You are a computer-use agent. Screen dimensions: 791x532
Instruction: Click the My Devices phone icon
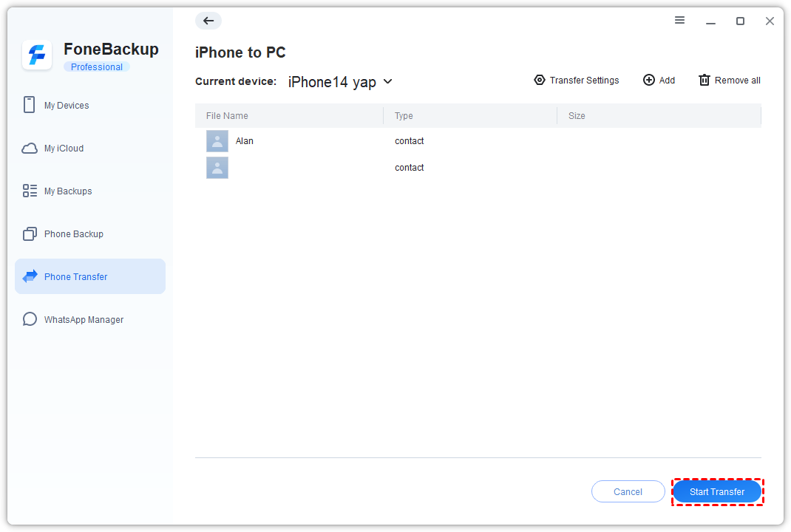pos(30,105)
